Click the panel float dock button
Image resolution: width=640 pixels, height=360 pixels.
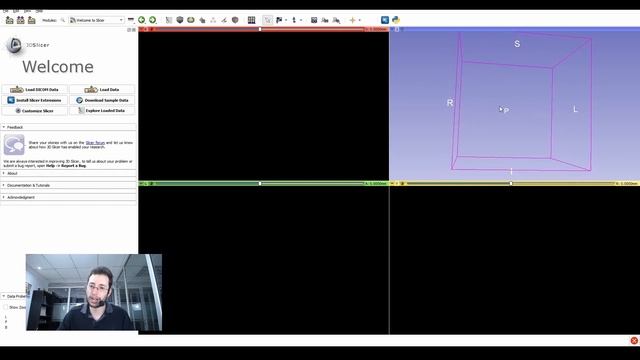click(129, 30)
